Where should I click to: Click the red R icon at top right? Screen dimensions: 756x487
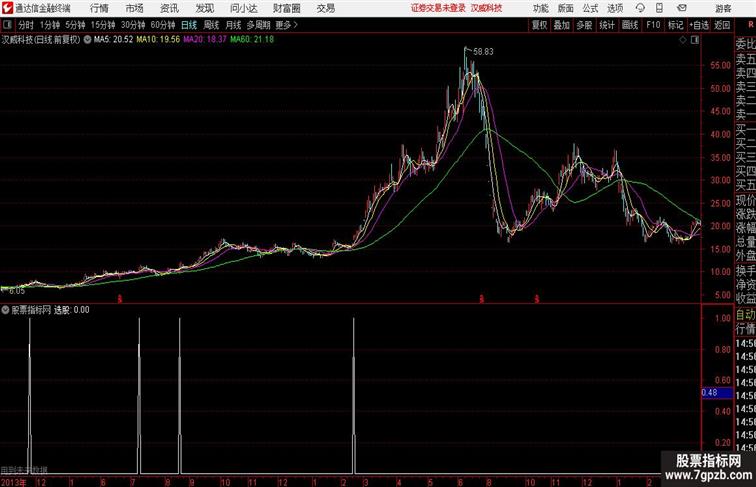pos(751,25)
